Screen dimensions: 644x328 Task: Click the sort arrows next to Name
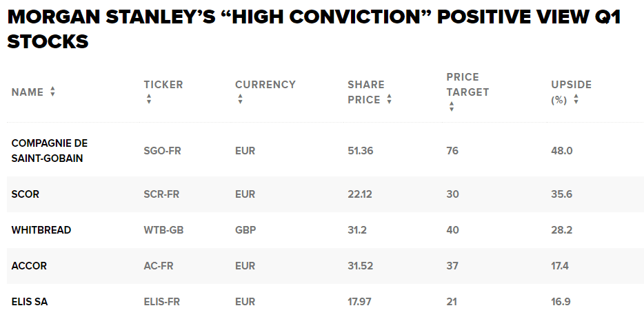(52, 92)
